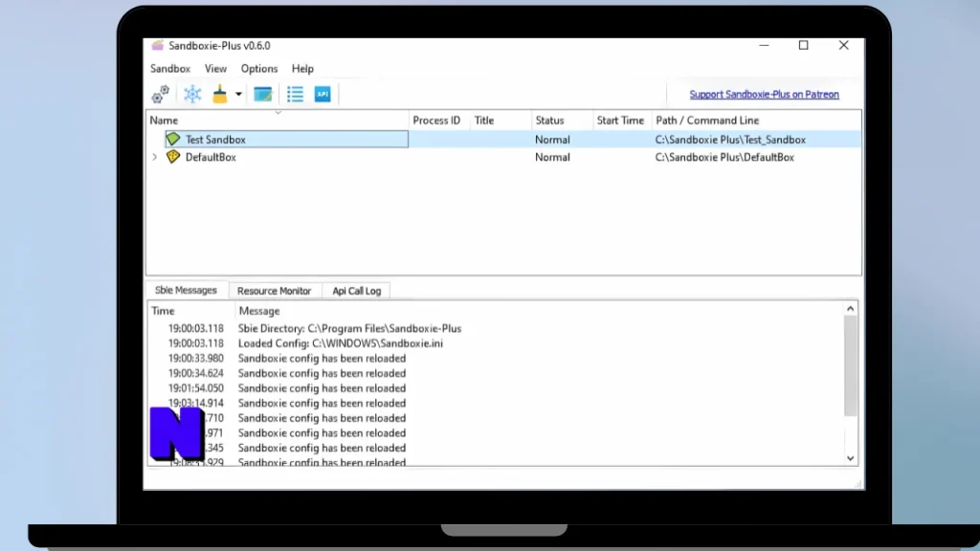
Task: Sort by the Title column header
Action: point(501,121)
